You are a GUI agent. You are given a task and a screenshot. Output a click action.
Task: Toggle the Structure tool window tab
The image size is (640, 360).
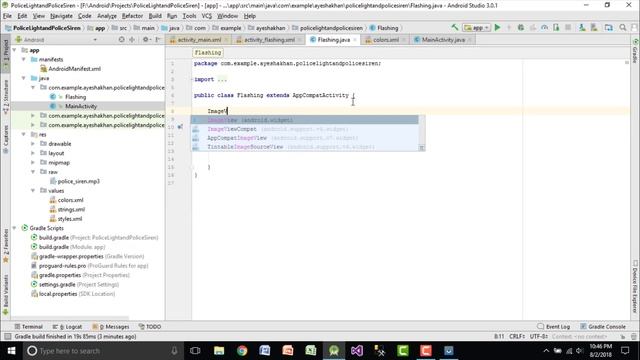point(6,97)
